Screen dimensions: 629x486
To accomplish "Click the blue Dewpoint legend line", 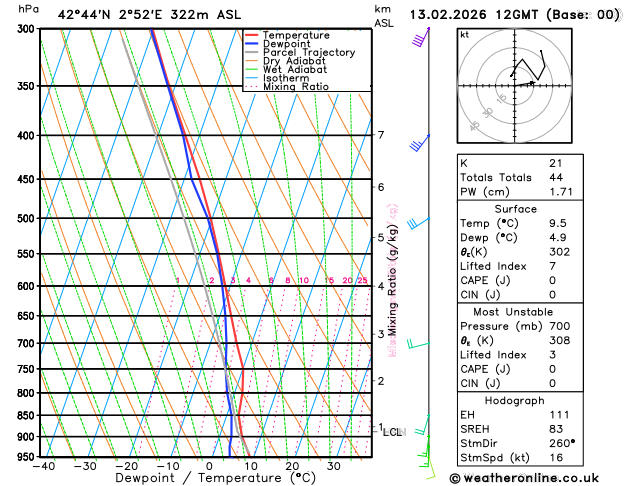I will 252,44.
